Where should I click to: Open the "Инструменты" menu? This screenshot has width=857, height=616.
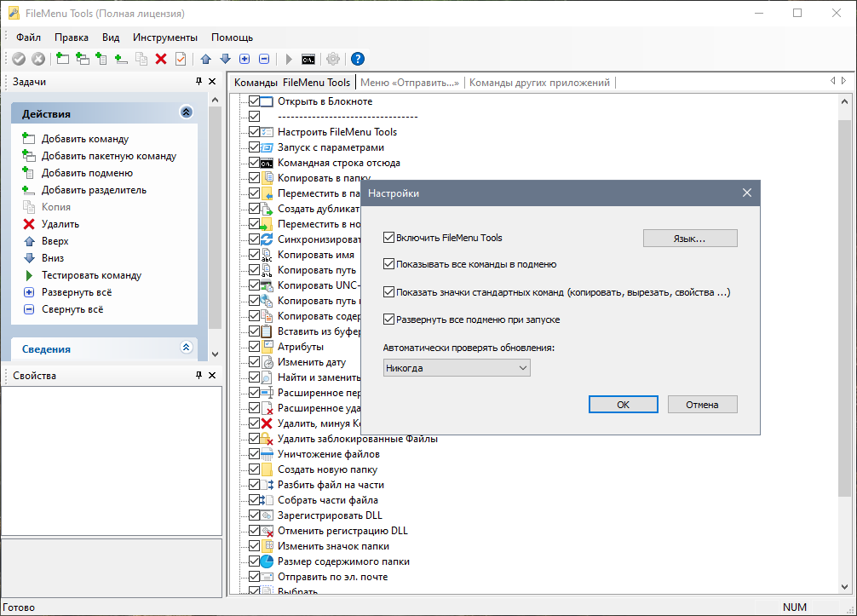[x=165, y=37]
